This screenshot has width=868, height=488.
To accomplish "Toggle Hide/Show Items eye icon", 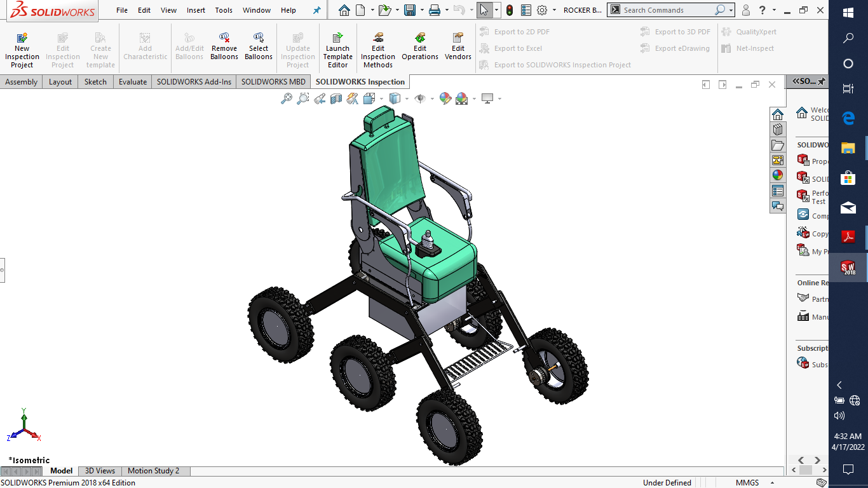I will [420, 98].
